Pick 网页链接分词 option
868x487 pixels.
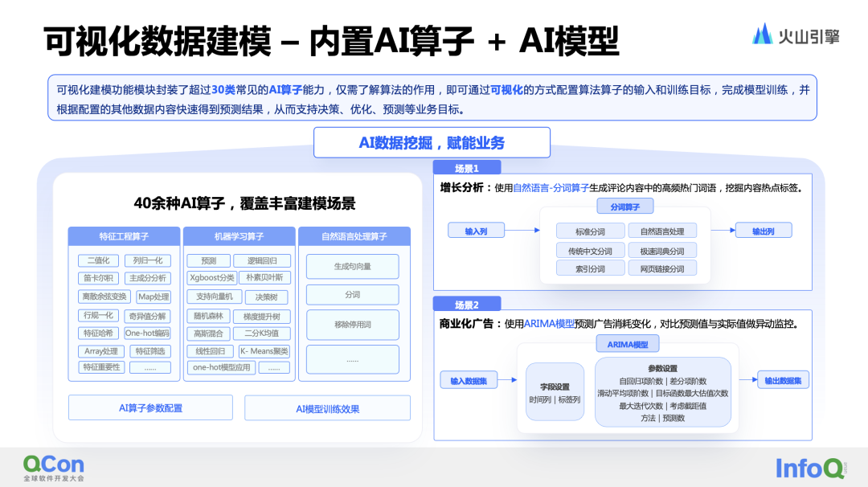(x=662, y=268)
